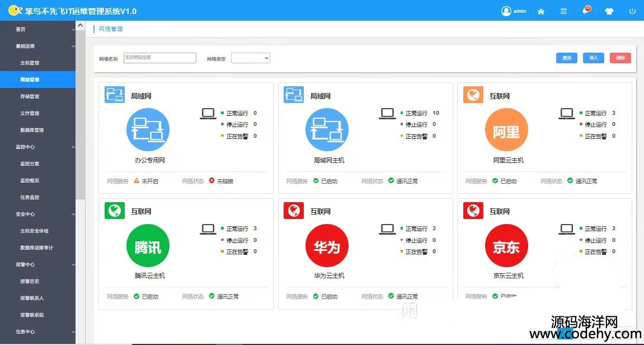The image size is (644, 345).
Task: Log out with the power icon
Action: [632, 12]
